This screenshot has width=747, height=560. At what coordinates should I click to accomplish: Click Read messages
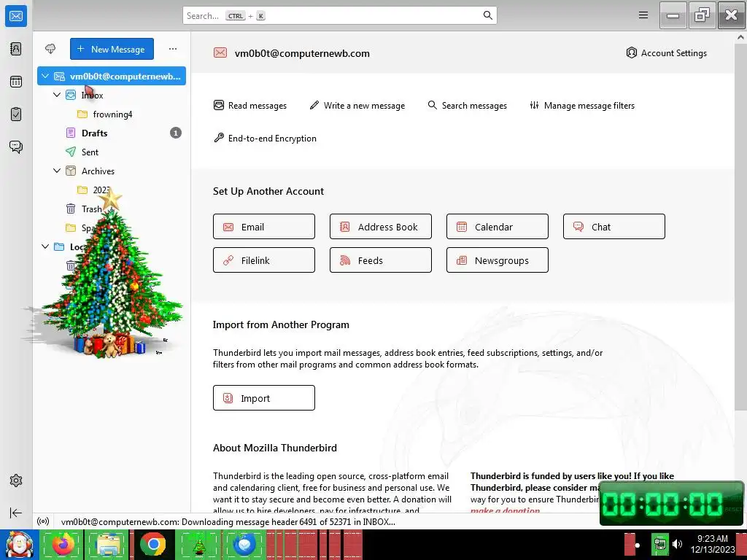click(250, 105)
